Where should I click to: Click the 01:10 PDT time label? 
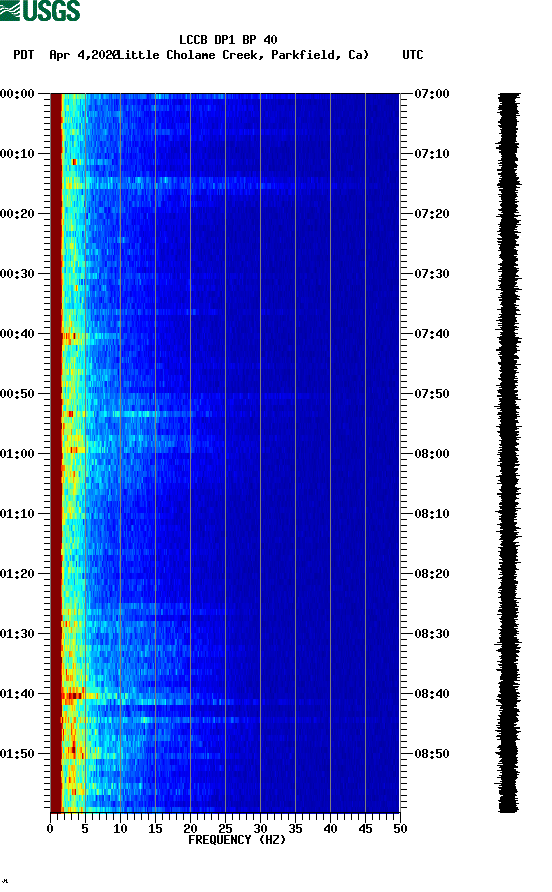pyautogui.click(x=17, y=514)
